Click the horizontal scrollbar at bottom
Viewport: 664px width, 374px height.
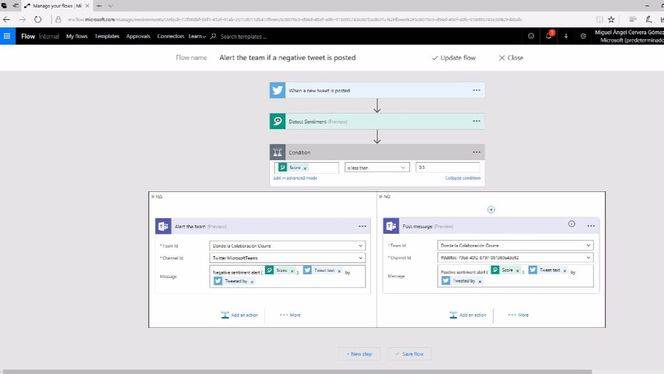pos(296,371)
